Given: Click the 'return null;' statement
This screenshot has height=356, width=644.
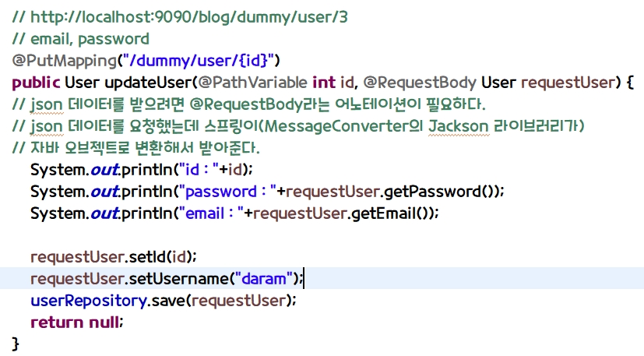Looking at the screenshot, I should tap(77, 322).
